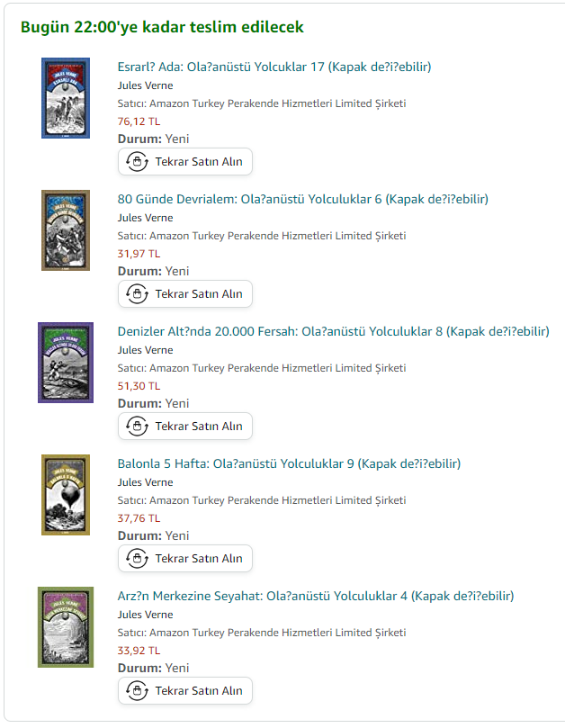Click buy-again icon for 80 Günde Devrialem
The image size is (565, 728).
[137, 294]
